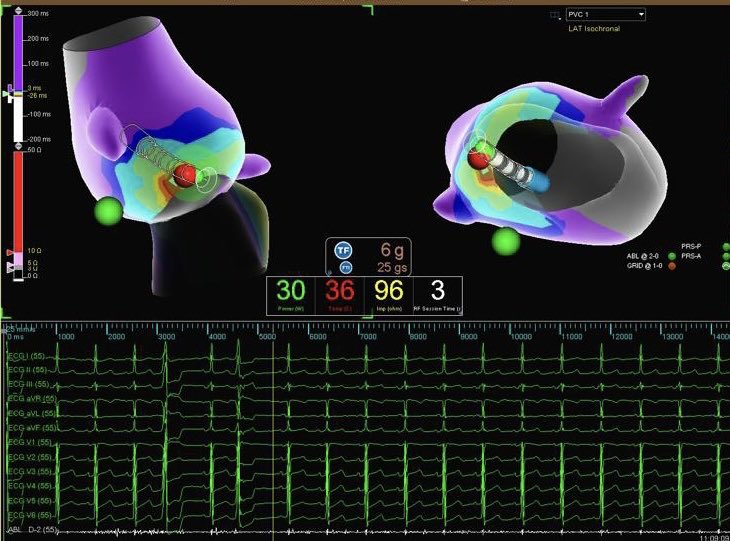
Task: Select the ECG V2 channel label
Action: pyautogui.click(x=30, y=458)
